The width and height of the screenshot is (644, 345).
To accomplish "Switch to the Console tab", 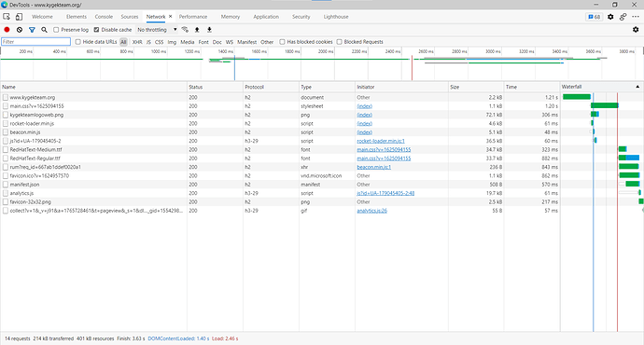I will point(104,17).
